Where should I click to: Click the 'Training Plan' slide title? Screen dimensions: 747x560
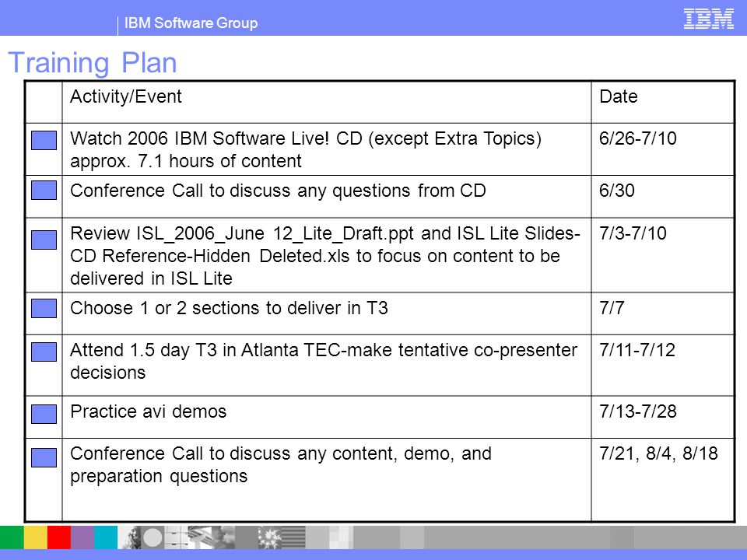pos(93,63)
